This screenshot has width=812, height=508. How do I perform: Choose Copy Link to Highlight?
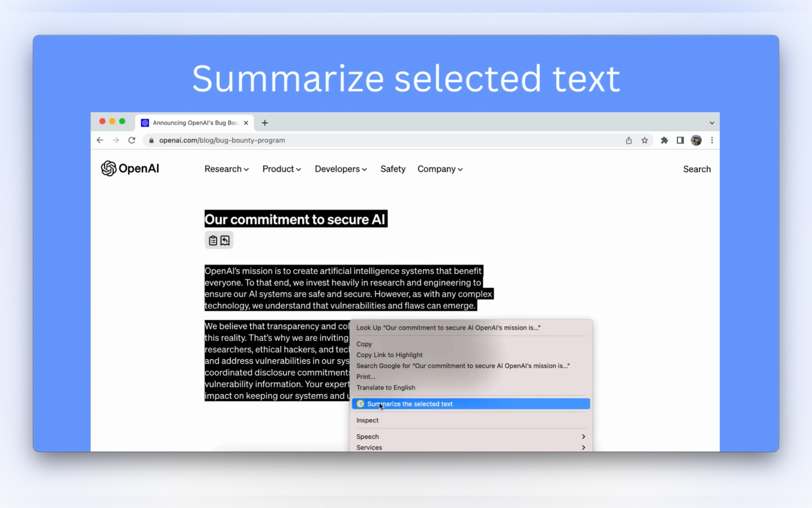click(389, 355)
